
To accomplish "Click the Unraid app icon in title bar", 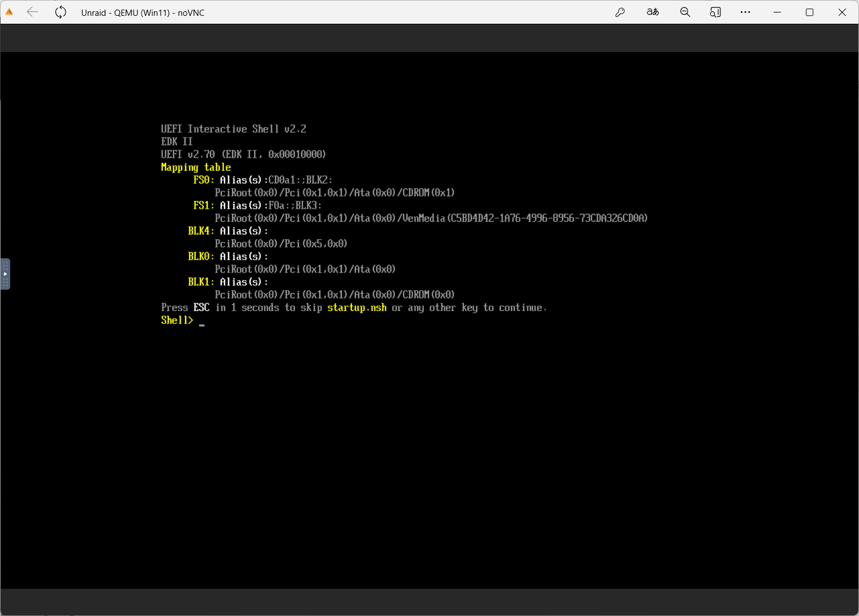I will [x=9, y=12].
